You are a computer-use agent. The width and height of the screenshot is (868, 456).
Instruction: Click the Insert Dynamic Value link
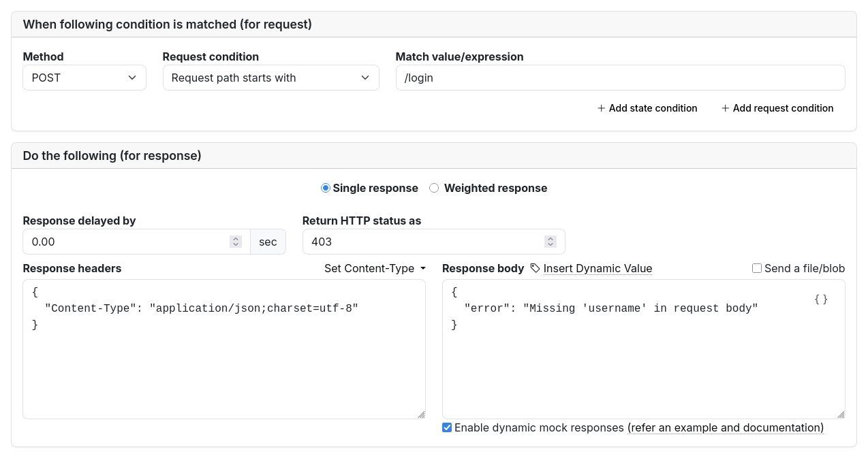point(598,268)
